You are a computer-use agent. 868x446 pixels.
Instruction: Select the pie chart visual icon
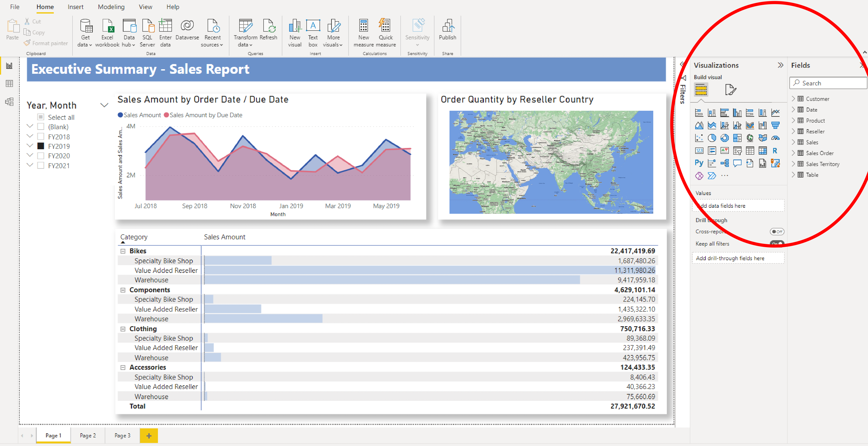pyautogui.click(x=712, y=138)
